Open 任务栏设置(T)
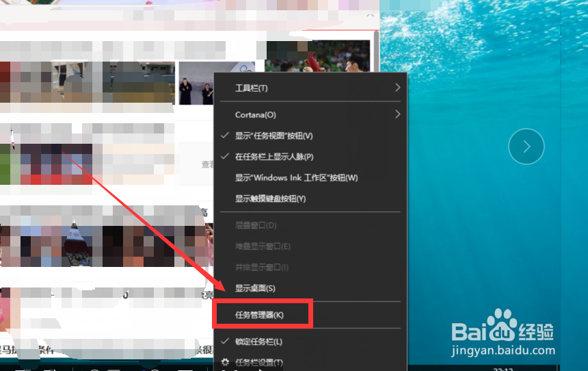The height and width of the screenshot is (371, 588). point(310,362)
